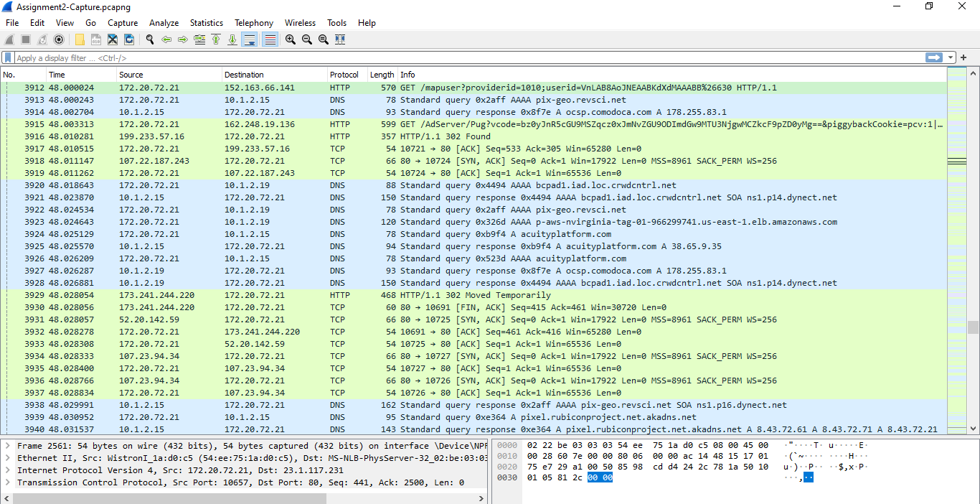Zoom in on the packet list
This screenshot has width=980, height=504.
pyautogui.click(x=290, y=39)
